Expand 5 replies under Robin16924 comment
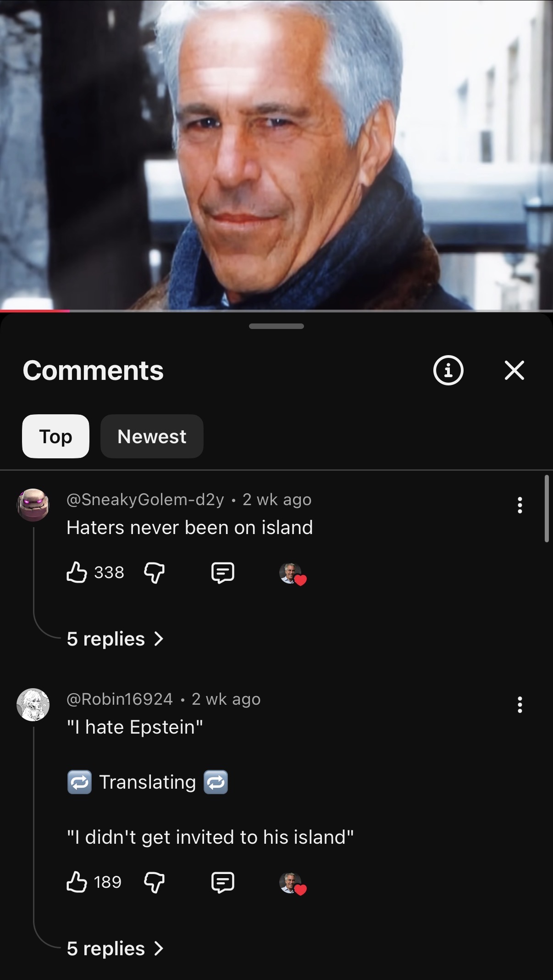Screen dimensions: 553x980 115,948
